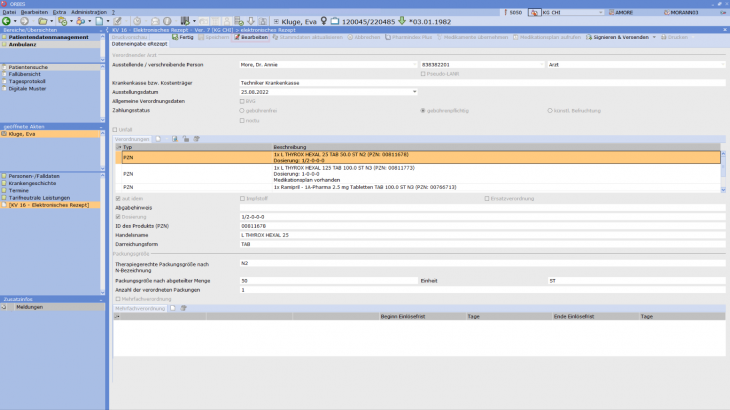Click the Abgabehinweis input field
The width and height of the screenshot is (730, 410).
pos(480,207)
